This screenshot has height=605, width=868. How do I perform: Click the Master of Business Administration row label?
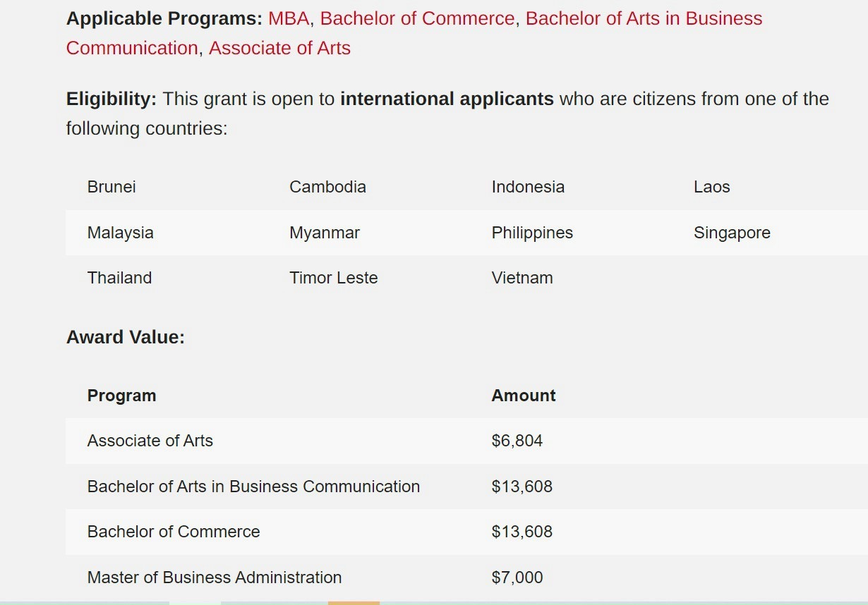click(x=214, y=577)
